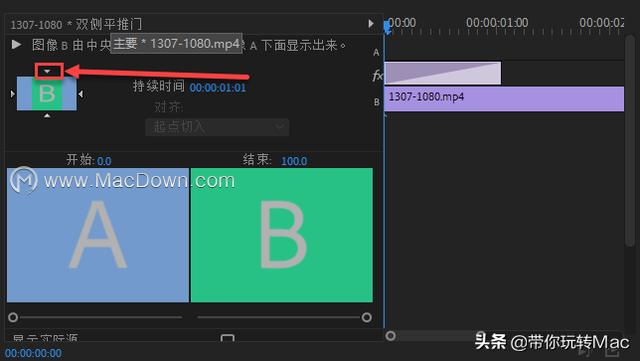This screenshot has height=361, width=640.
Task: Click the 00:00:01:00 mark on time ruler
Action: click(497, 22)
